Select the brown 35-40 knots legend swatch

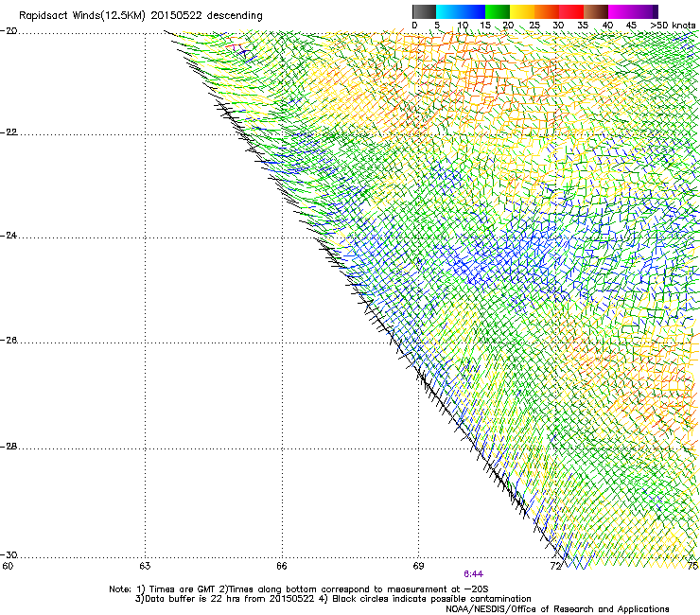(596, 11)
